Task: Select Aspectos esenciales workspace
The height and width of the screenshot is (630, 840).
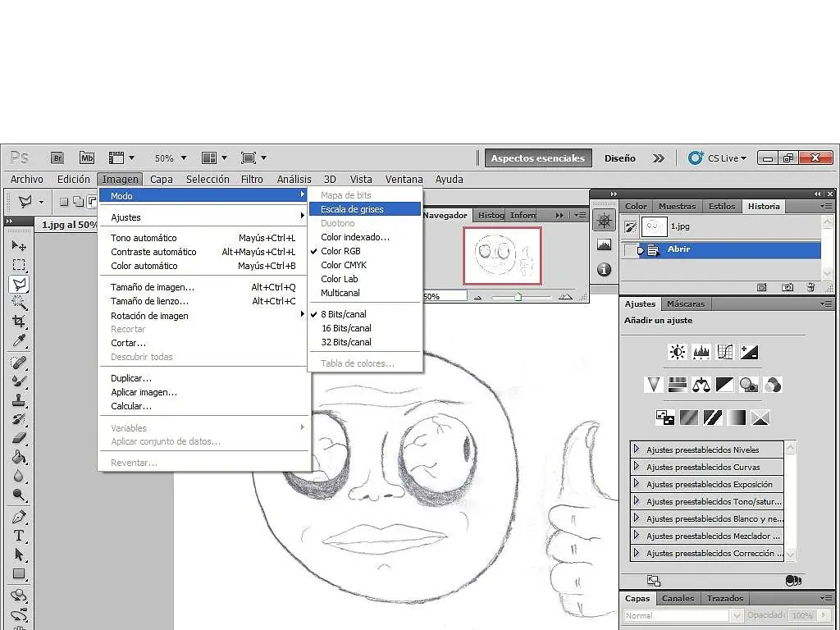Action: pyautogui.click(x=538, y=158)
